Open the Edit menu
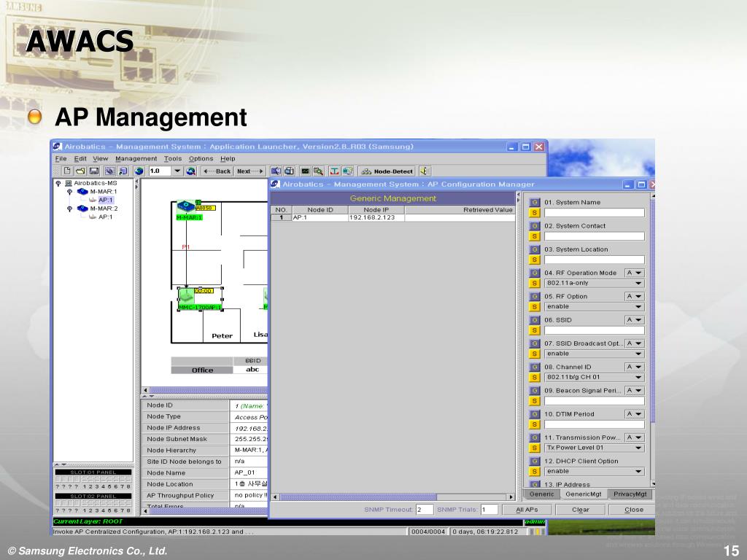 80,158
